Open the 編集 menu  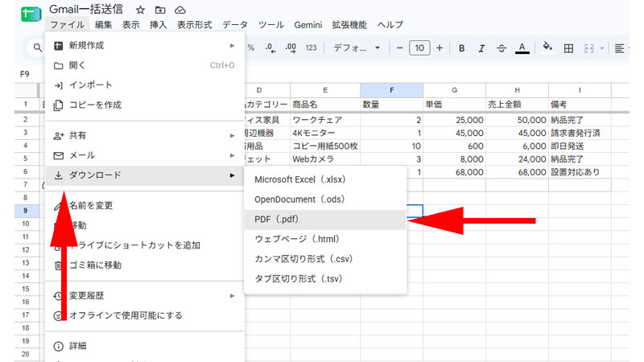point(104,25)
